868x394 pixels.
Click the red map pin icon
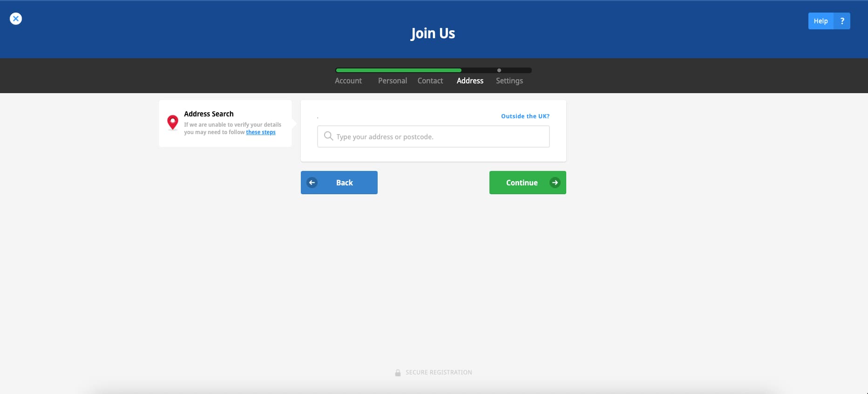173,122
